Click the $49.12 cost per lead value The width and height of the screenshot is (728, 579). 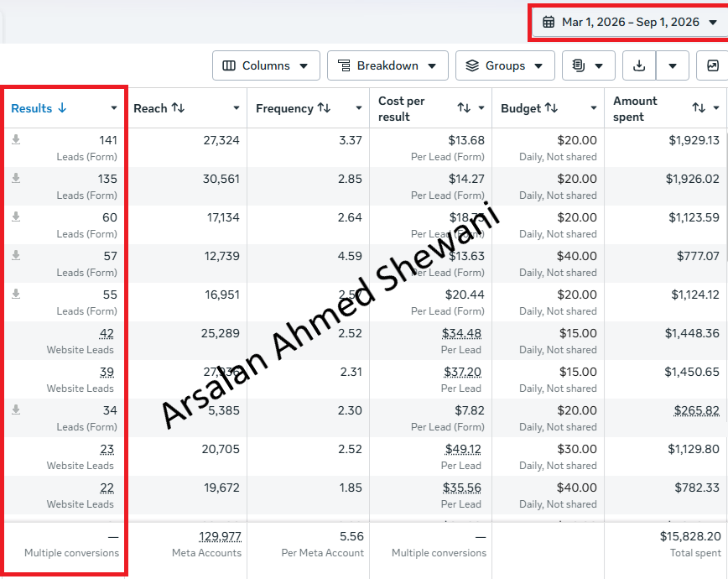463,449
